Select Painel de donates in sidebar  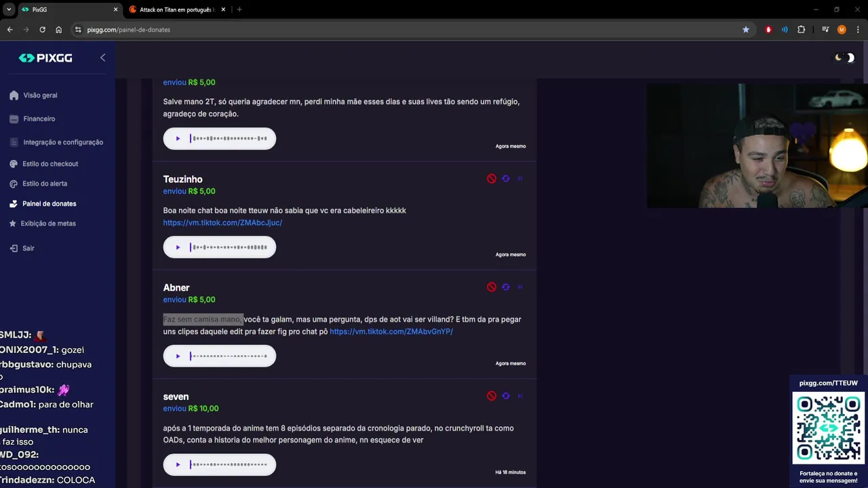[43, 204]
